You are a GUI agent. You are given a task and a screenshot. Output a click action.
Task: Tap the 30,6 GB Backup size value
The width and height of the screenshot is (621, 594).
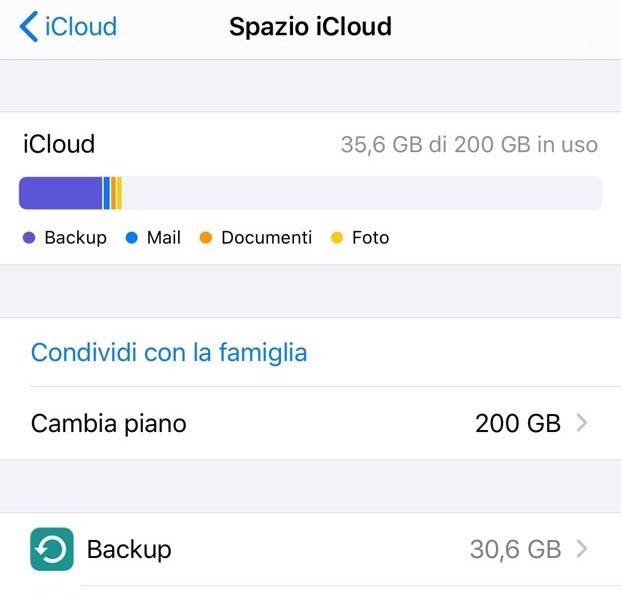click(x=515, y=549)
